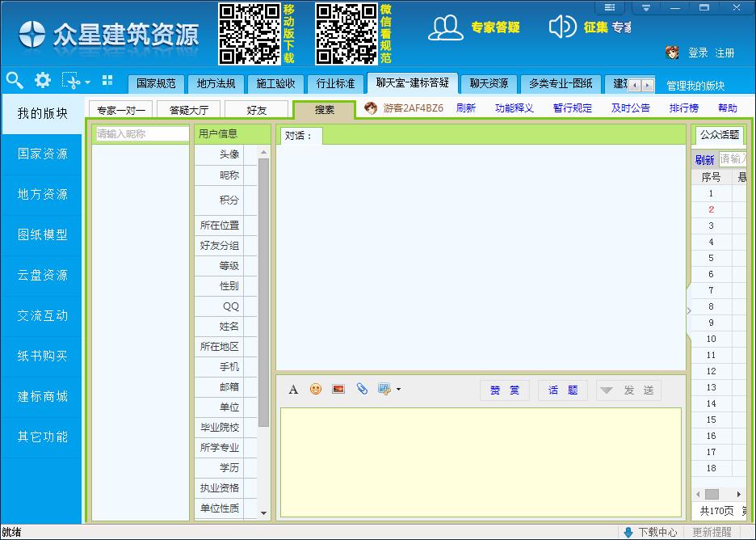This screenshot has width=756, height=540.
Task: Click the user info vertical scrollbar down arrow
Action: coord(263,513)
